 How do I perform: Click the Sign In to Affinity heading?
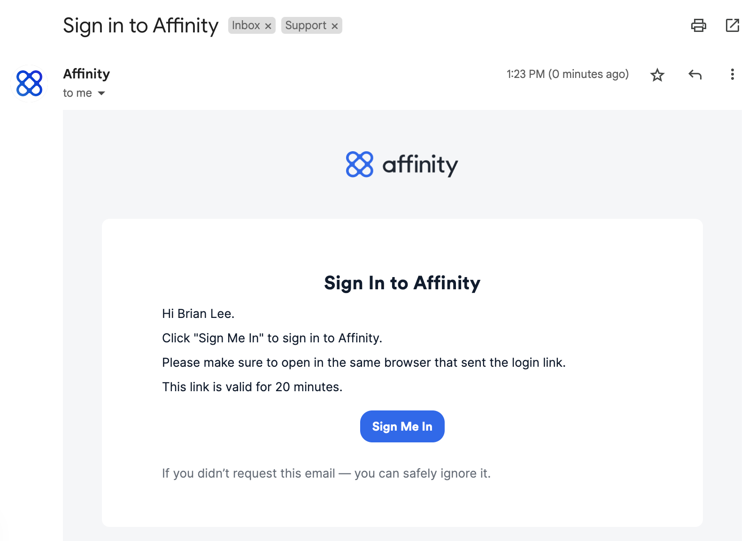(402, 282)
